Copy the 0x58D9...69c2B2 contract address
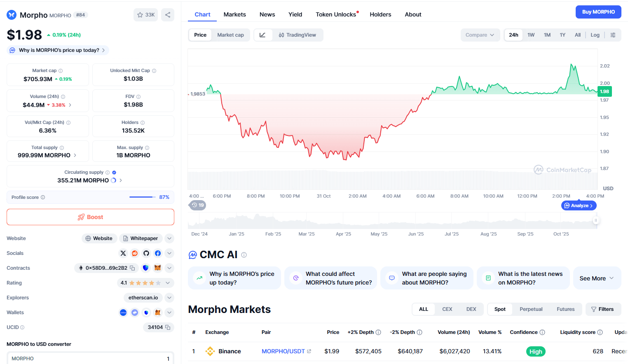The height and width of the screenshot is (364, 628). [x=133, y=268]
